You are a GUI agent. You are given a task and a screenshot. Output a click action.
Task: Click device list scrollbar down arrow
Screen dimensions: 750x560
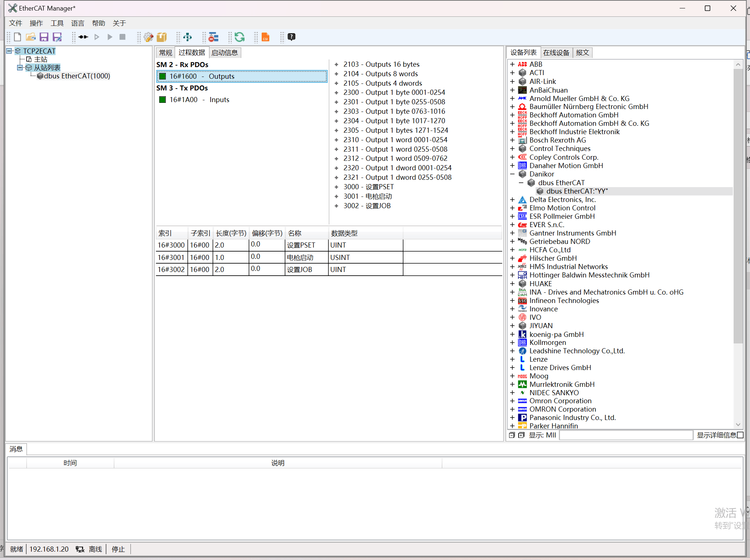pos(738,424)
